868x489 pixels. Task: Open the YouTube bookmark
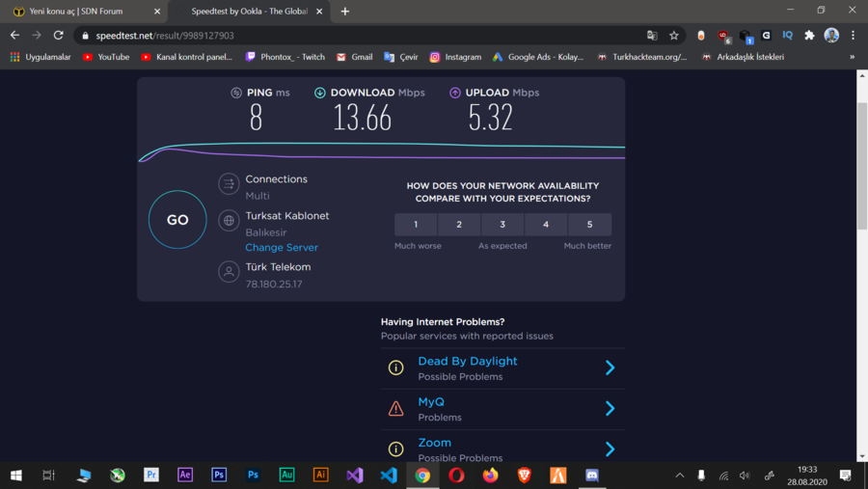tap(106, 57)
